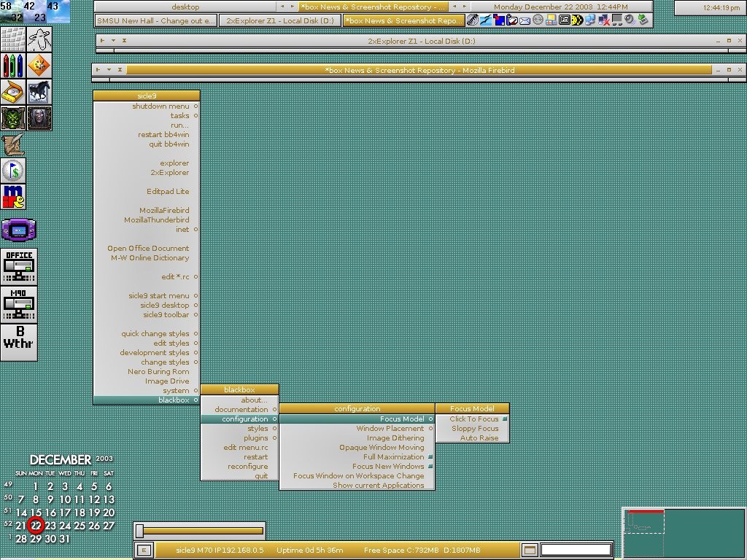Select December 25 on the calendar
Viewport: 747px width, 560px height.
(80, 526)
